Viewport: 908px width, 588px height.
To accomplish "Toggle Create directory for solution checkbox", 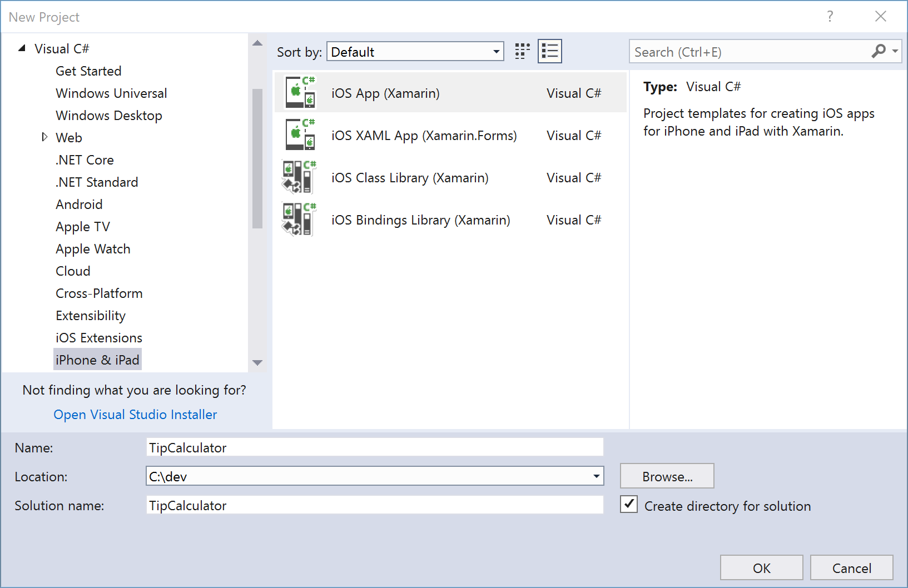I will (629, 505).
